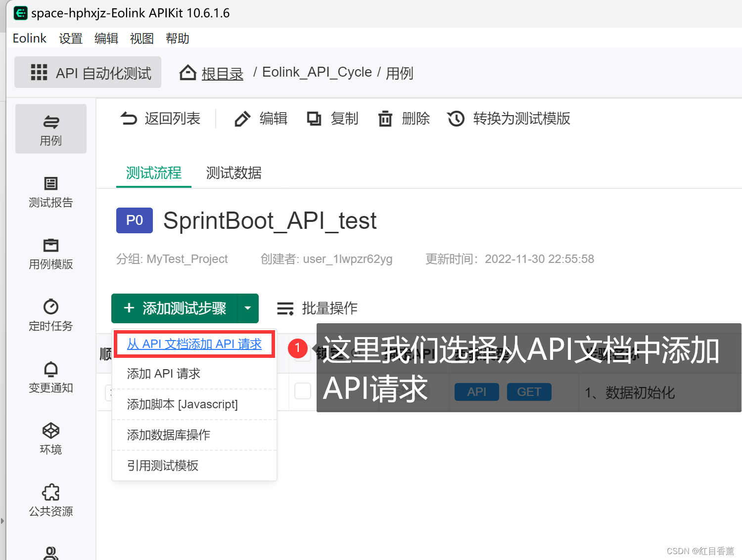Open the 编辑 menu in the menu bar
742x560 pixels.
(x=106, y=38)
